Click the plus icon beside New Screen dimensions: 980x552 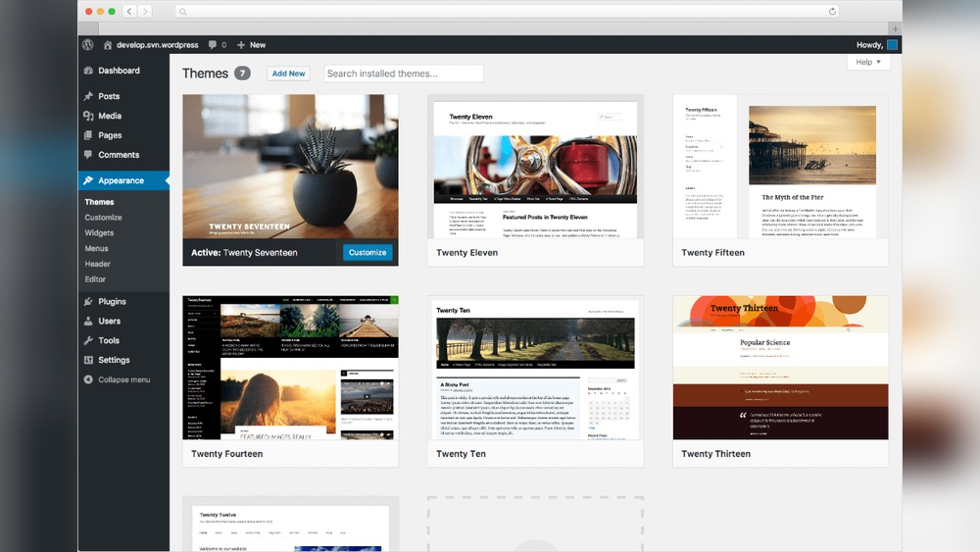coord(241,45)
